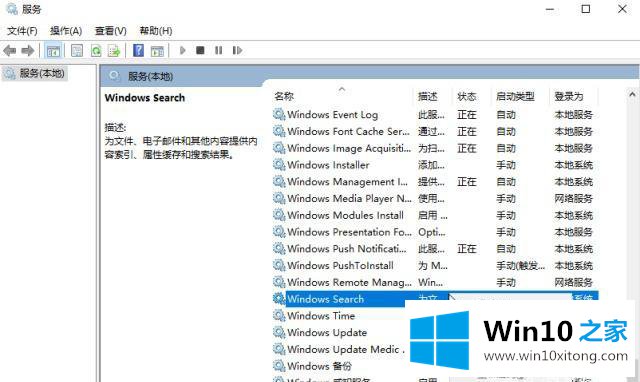
Task: Click gear icon of Windows Push Notifications
Action: point(279,248)
